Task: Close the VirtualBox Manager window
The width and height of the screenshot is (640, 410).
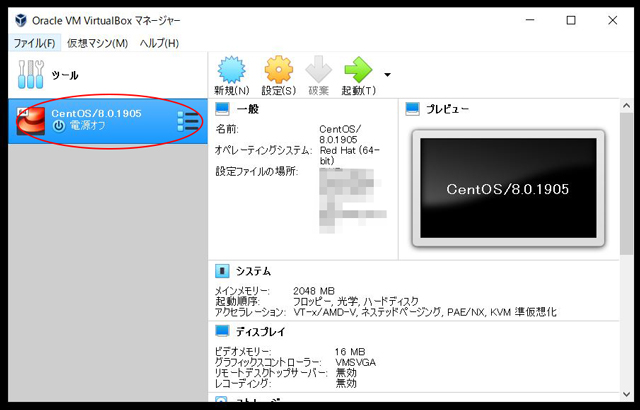Action: click(x=612, y=20)
